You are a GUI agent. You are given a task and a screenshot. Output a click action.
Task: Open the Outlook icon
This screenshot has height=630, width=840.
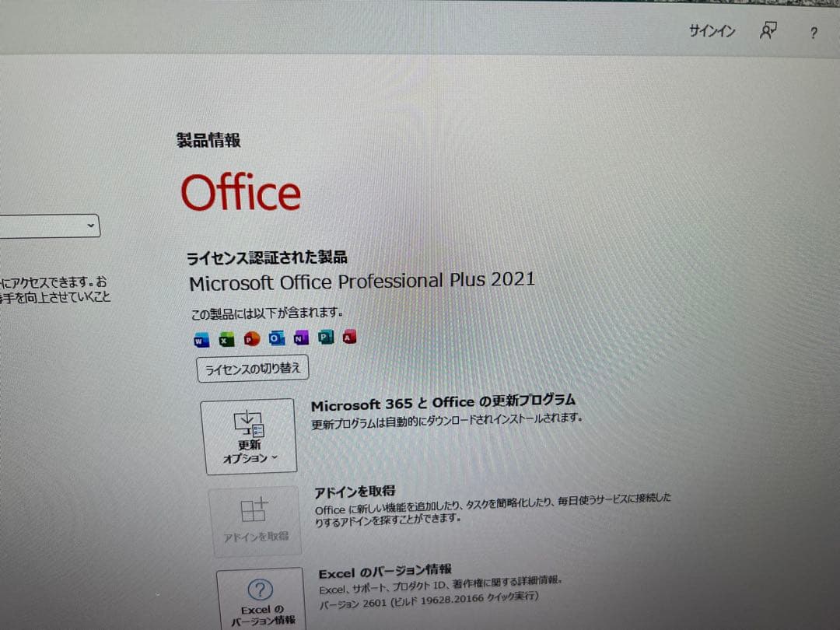click(x=275, y=338)
